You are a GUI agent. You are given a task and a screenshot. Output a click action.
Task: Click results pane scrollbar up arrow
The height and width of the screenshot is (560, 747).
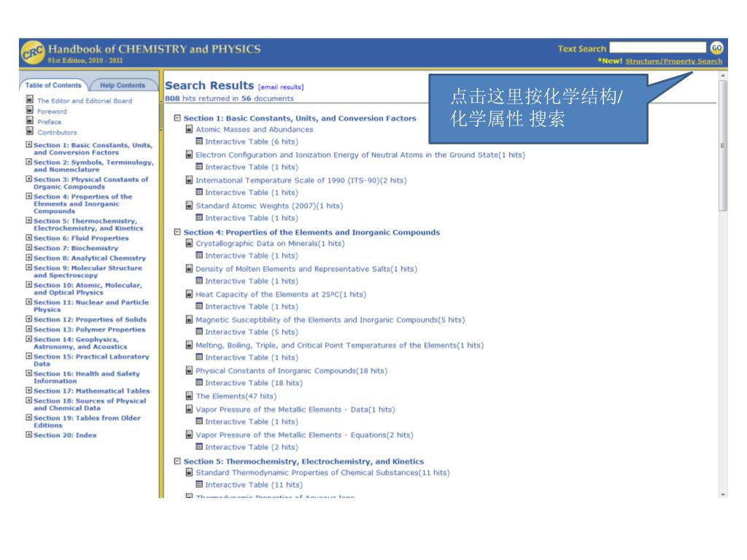coord(723,75)
